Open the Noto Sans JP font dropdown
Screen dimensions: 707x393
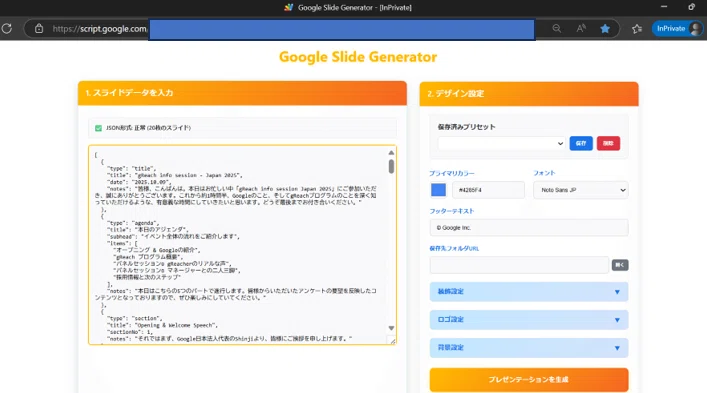(581, 190)
